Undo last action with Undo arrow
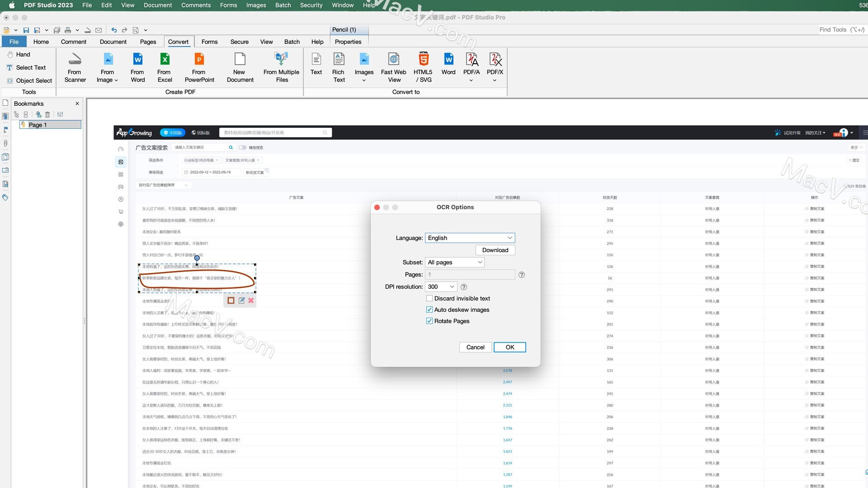This screenshot has width=868, height=488. 114,30
